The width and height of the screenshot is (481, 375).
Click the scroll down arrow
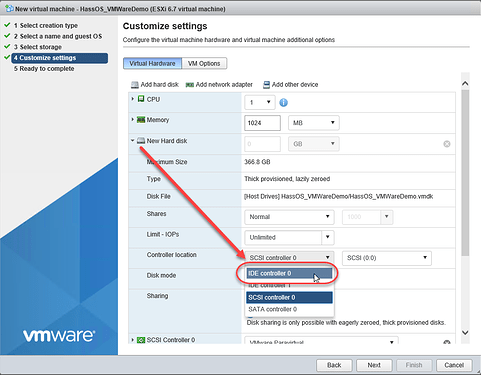tap(465, 332)
